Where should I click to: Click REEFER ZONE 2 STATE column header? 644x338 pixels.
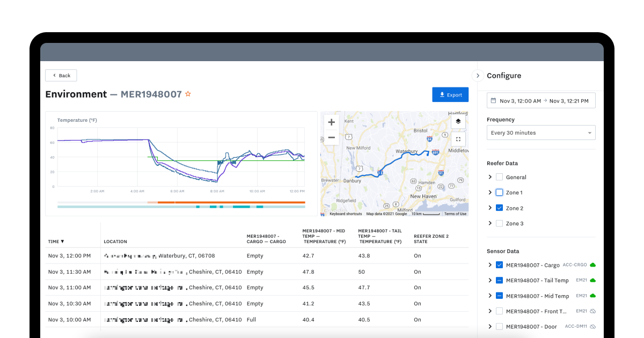point(431,238)
